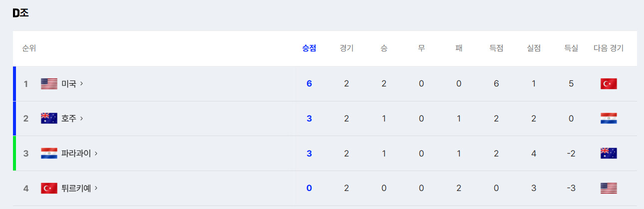Open the USA next-match flag in 튀르키예 row
644x209 pixels.
point(609,188)
